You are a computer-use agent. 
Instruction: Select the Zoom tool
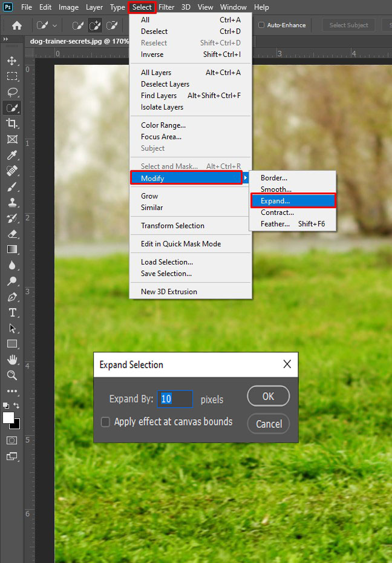[x=12, y=375]
